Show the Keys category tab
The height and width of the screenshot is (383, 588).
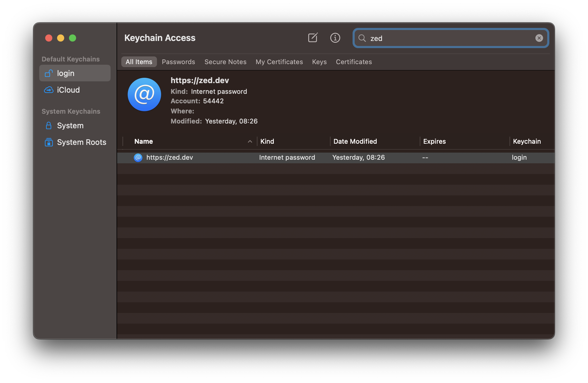pyautogui.click(x=319, y=62)
